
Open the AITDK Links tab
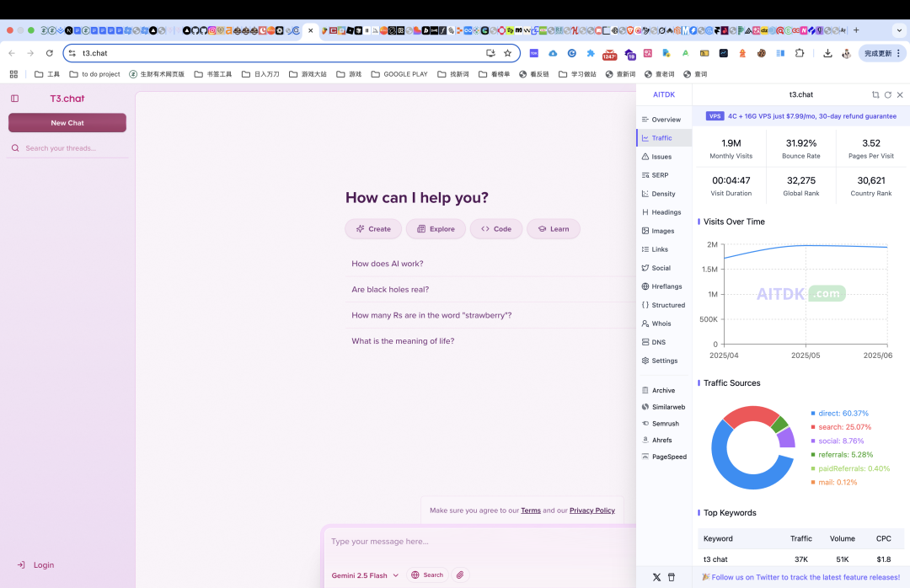click(664, 249)
